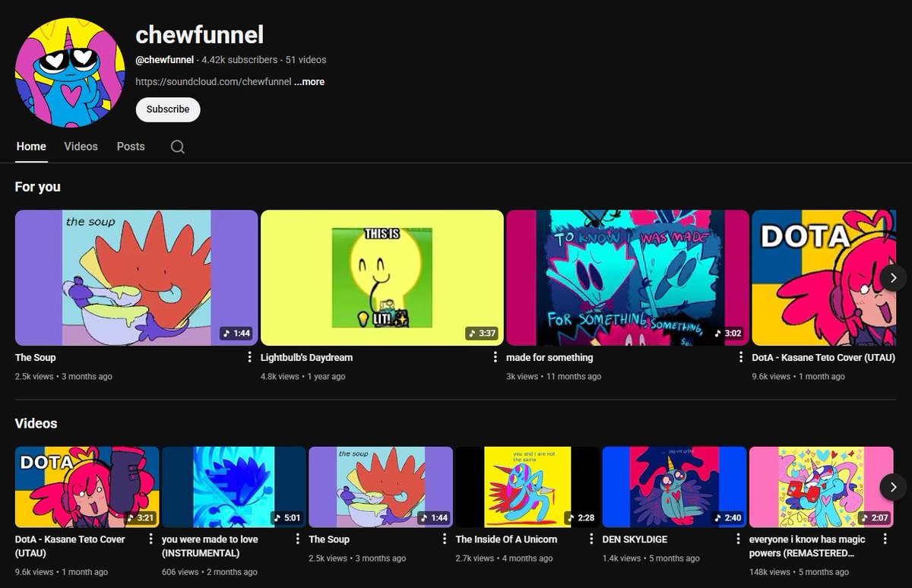Image resolution: width=912 pixels, height=588 pixels.
Task: Open options menu for The Soup in Videos row
Action: tap(445, 539)
